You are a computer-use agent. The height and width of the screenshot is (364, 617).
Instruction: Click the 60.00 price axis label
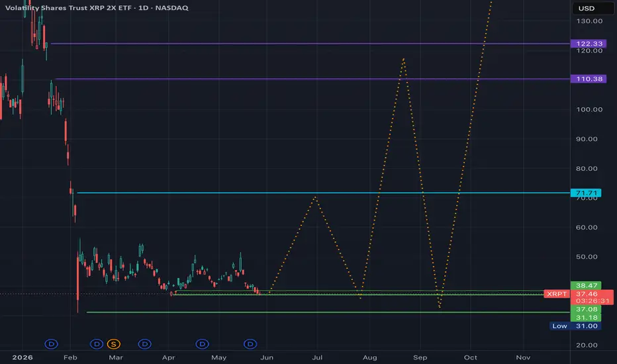click(587, 228)
